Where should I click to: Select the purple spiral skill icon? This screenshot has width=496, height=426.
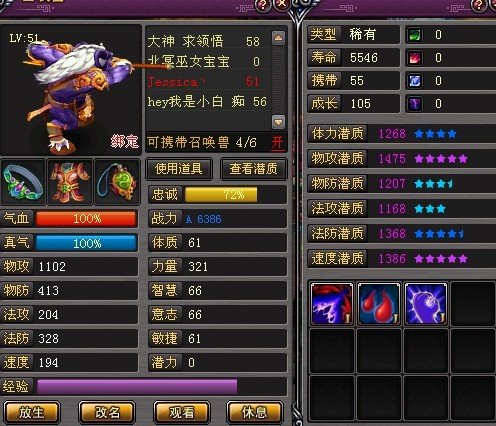point(426,304)
